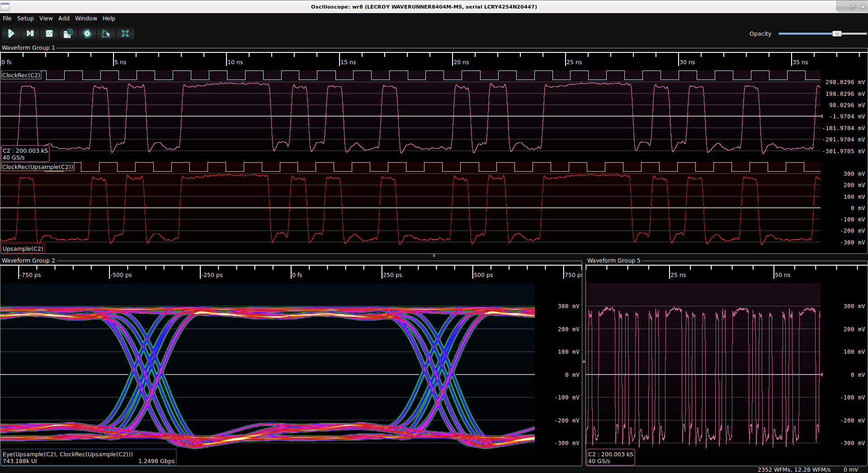
Task: Click the single-trigger capture icon
Action: coord(30,33)
